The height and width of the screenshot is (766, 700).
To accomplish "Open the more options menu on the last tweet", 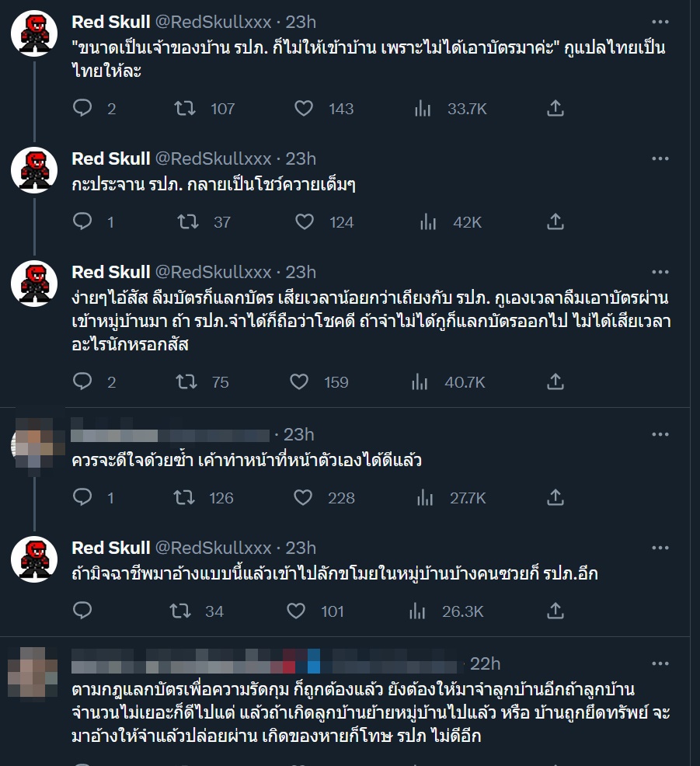I will coord(660,664).
